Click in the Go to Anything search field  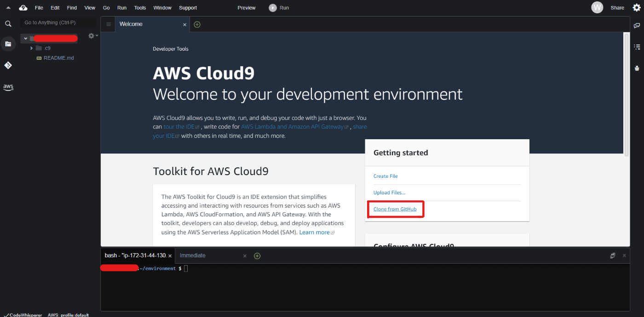[x=58, y=23]
